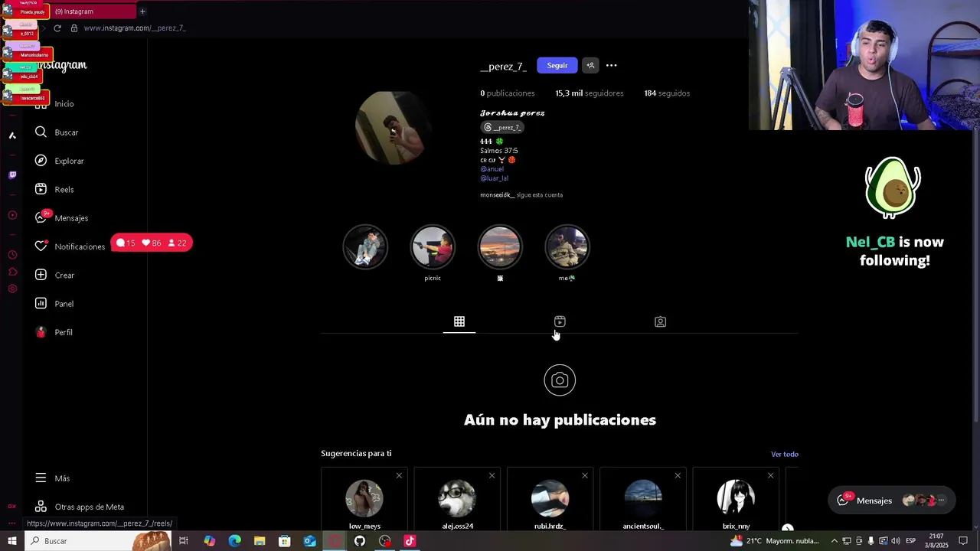Open the Windows Start menu

coord(12,541)
